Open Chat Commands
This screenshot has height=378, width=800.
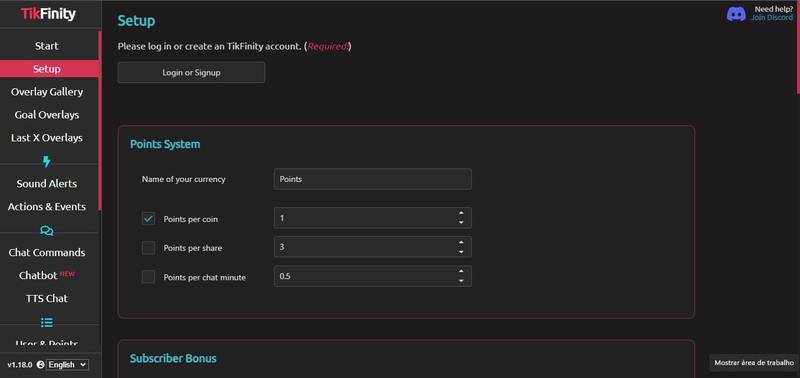point(46,253)
